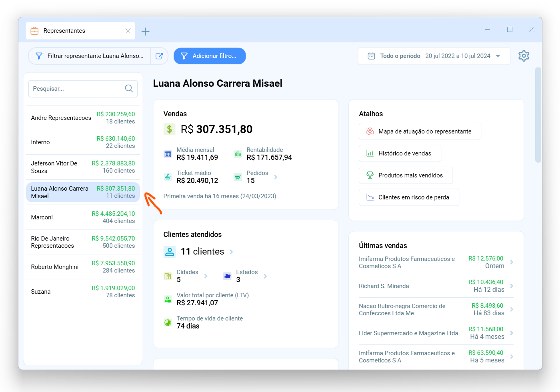Click the declining chart icon in Clientes em risco
This screenshot has width=560, height=392.
point(370,197)
